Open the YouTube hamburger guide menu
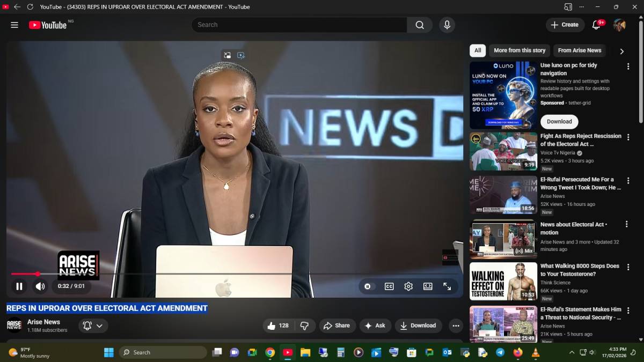Screen dimensions: 644x362 tap(14, 25)
